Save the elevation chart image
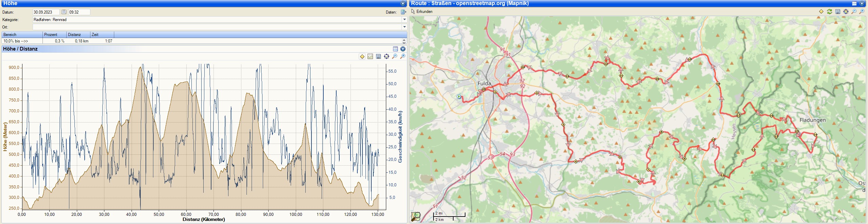The height and width of the screenshot is (224, 868). pyautogui.click(x=378, y=56)
